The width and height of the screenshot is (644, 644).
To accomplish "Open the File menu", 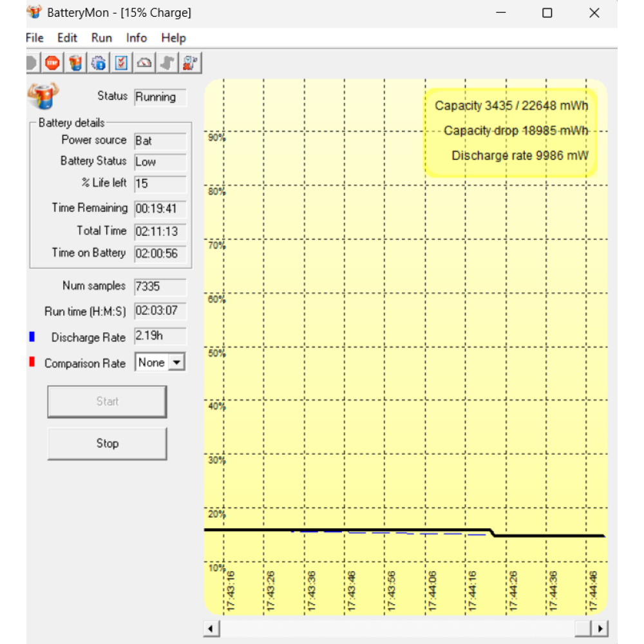I will pyautogui.click(x=35, y=38).
